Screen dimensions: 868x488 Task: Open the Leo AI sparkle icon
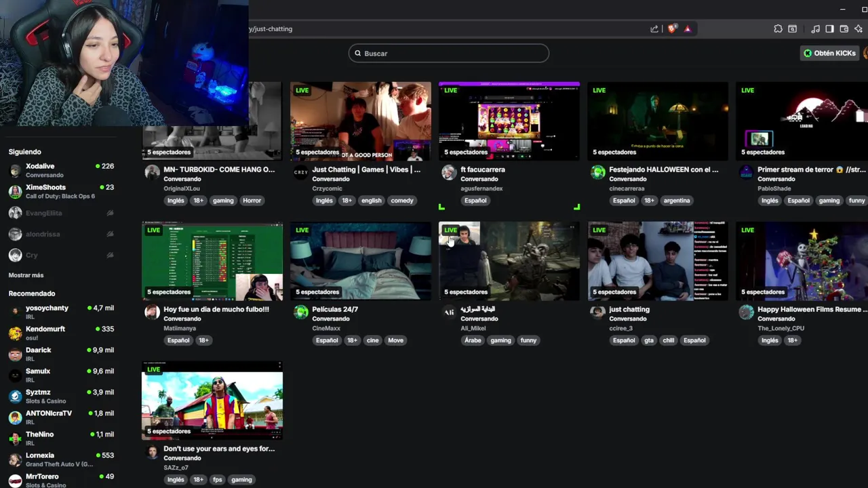tap(859, 29)
